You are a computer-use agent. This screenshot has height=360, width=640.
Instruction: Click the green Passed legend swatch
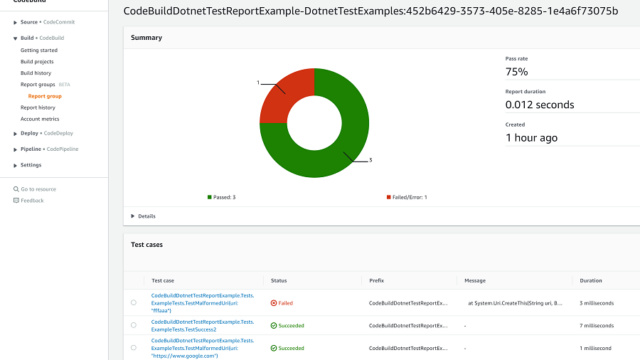coord(209,197)
